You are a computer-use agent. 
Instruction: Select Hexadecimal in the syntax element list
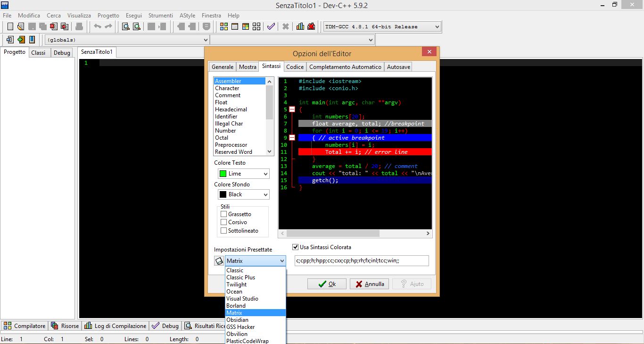(x=239, y=109)
